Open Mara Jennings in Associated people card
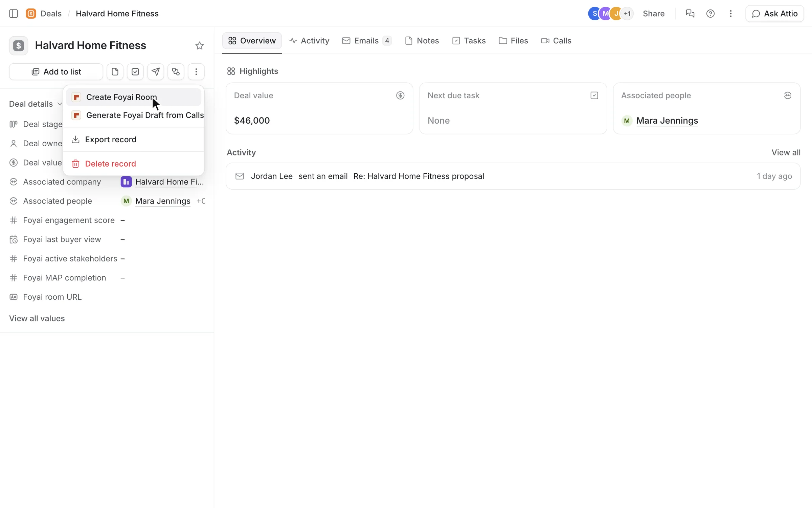This screenshot has width=812, height=508. tap(667, 121)
